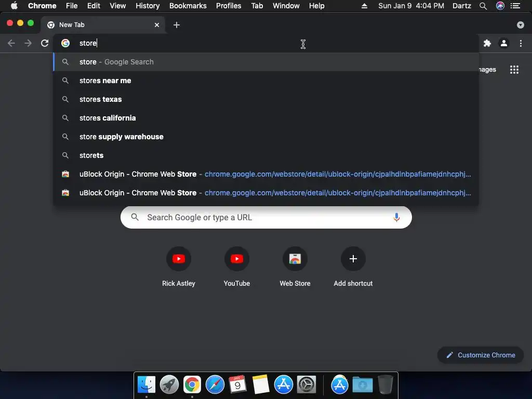Open Launchpad from the Dock

(169, 385)
